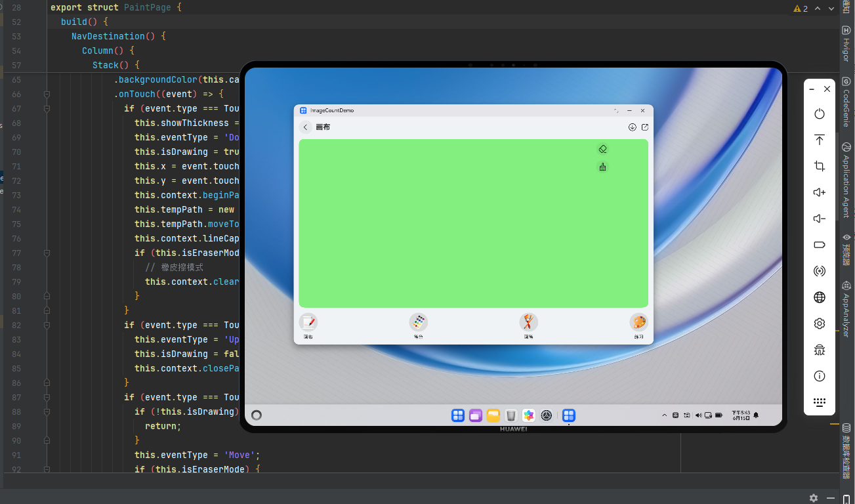855x504 pixels.
Task: Jump to previous highlighted problem arrow
Action: pyautogui.click(x=818, y=9)
